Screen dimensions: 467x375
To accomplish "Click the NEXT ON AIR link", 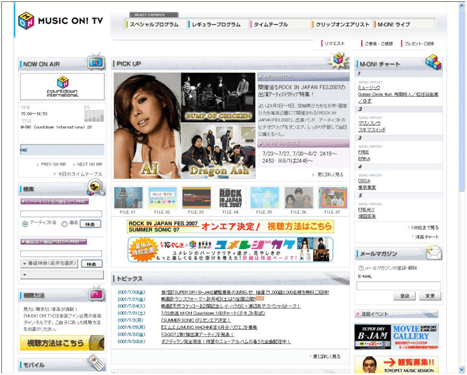I will pyautogui.click(x=88, y=164).
